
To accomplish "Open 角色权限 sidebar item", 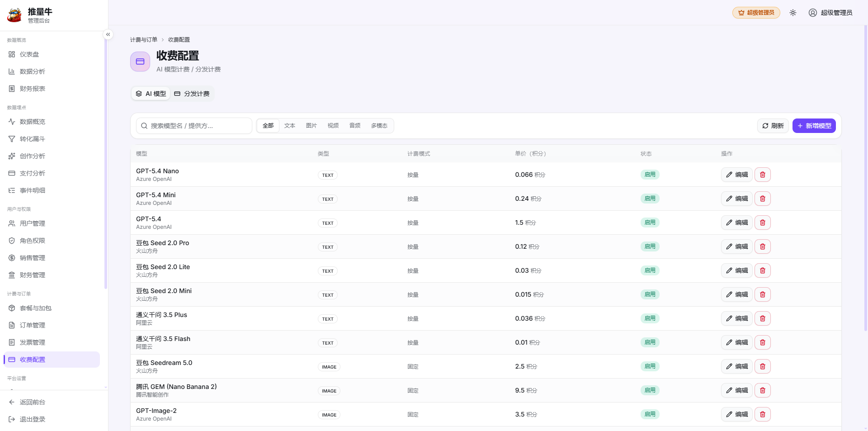I will point(52,241).
